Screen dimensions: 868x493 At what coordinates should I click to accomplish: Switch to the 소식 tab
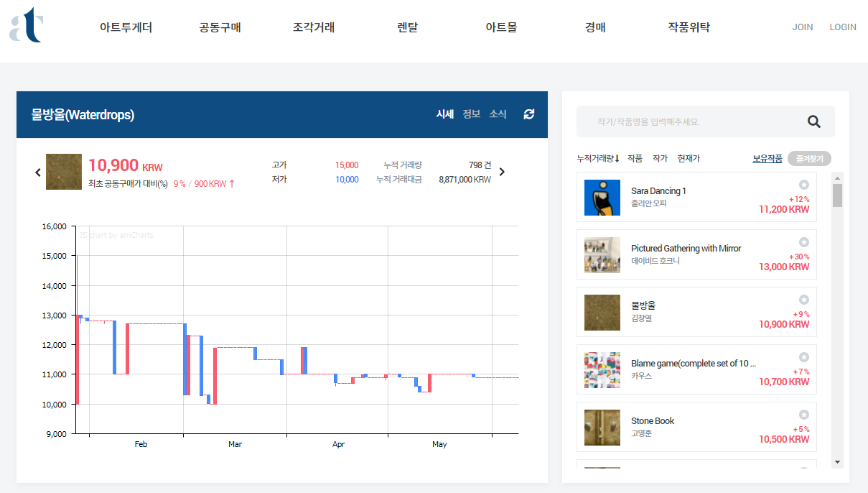click(x=498, y=114)
